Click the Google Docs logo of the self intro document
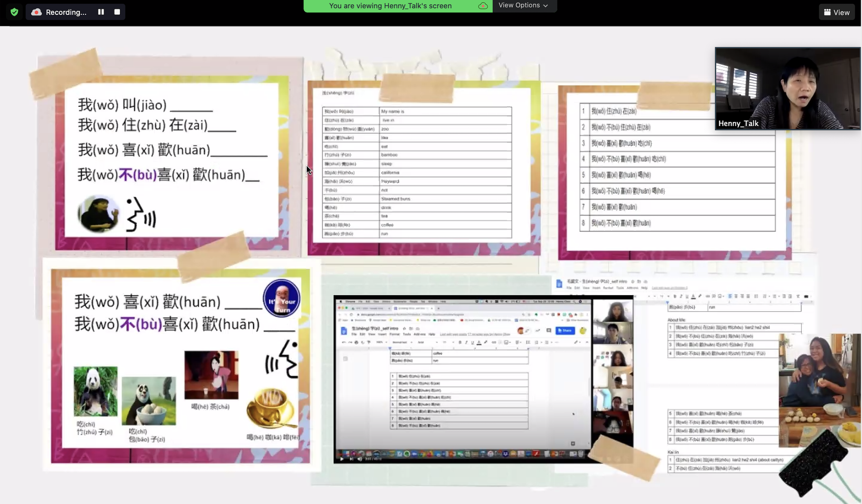The image size is (862, 504). pos(559,283)
